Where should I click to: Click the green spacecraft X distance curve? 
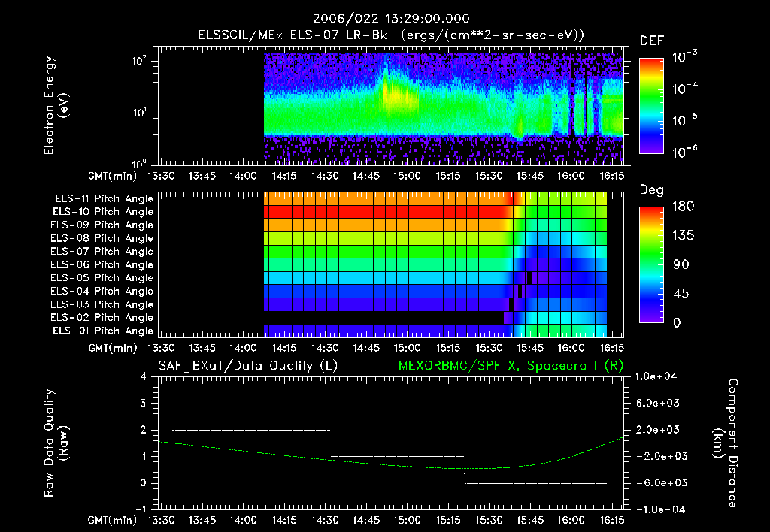point(390,464)
